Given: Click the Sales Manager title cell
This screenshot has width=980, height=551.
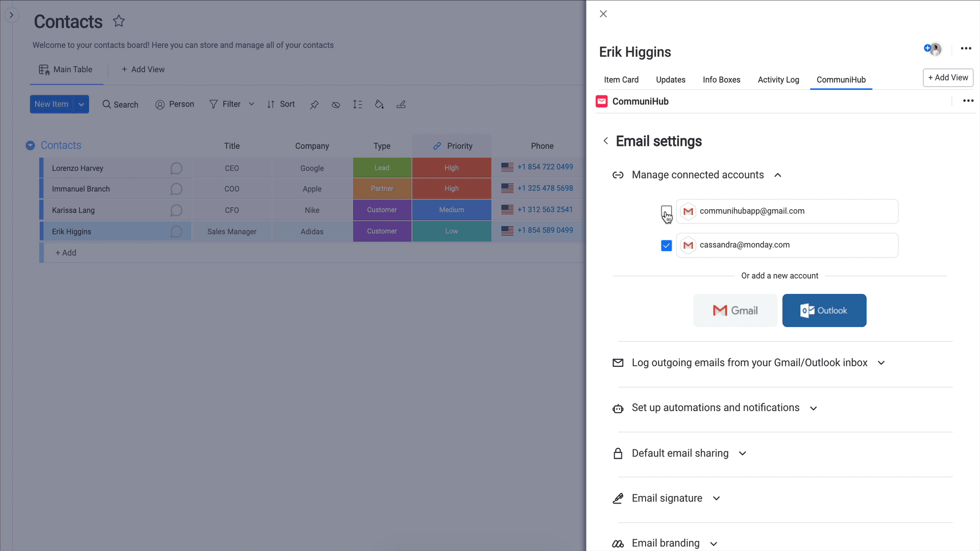Looking at the screenshot, I should (x=232, y=232).
